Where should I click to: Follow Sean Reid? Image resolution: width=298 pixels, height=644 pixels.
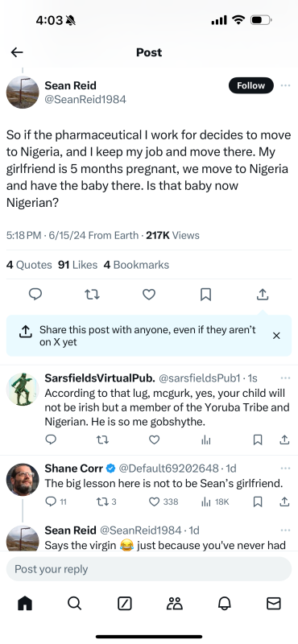(250, 85)
